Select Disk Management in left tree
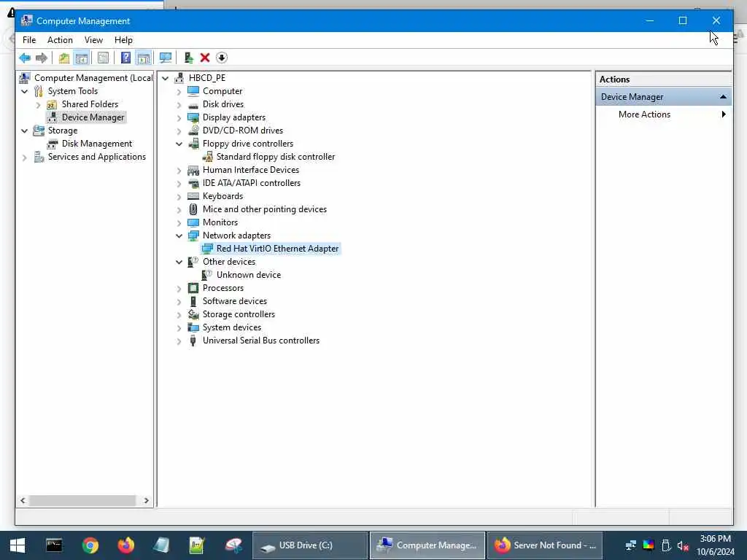Image resolution: width=747 pixels, height=560 pixels. click(x=97, y=144)
